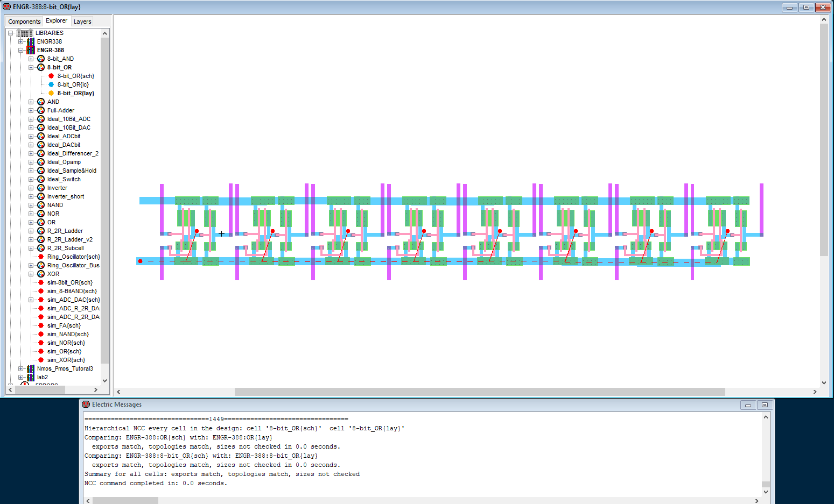Screen dimensions: 834x504
Task: Select Inverter_short tree item
Action: coord(66,196)
